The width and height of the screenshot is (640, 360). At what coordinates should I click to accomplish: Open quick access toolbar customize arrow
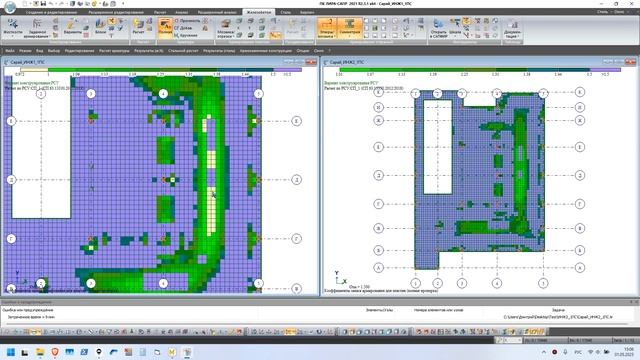click(x=123, y=4)
